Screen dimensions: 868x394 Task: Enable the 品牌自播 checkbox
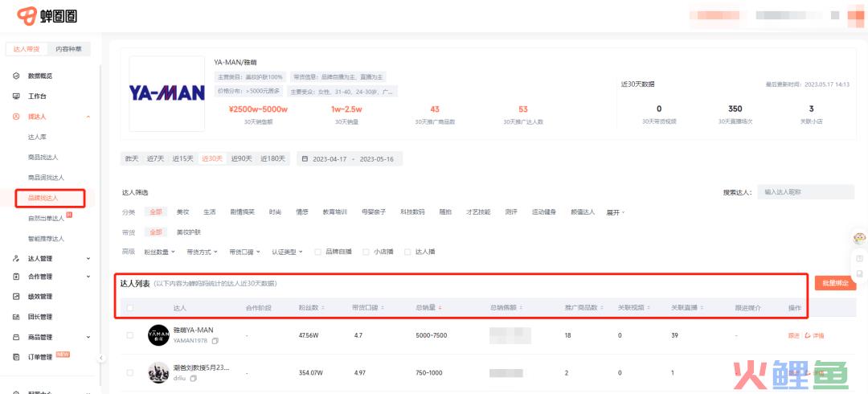coord(317,252)
